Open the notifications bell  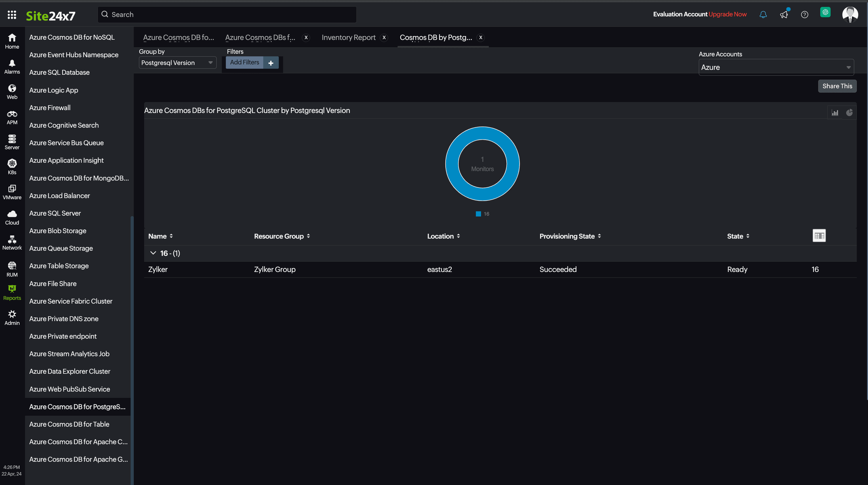tap(763, 14)
